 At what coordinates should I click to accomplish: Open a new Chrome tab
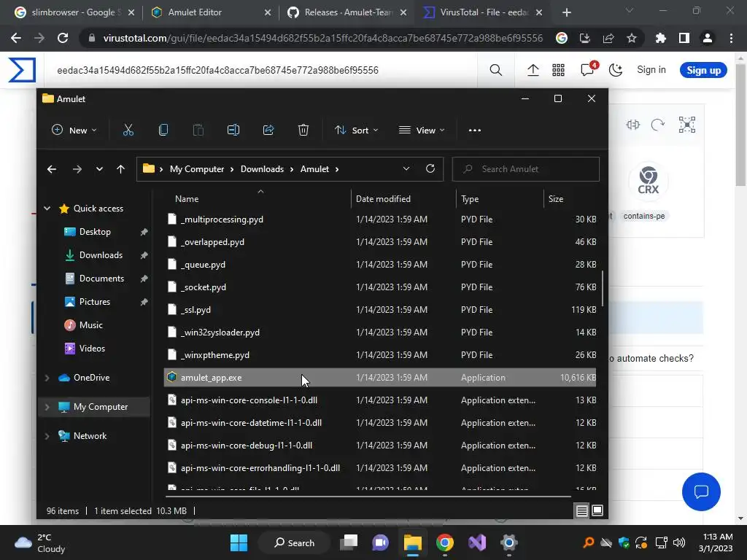pyautogui.click(x=566, y=12)
